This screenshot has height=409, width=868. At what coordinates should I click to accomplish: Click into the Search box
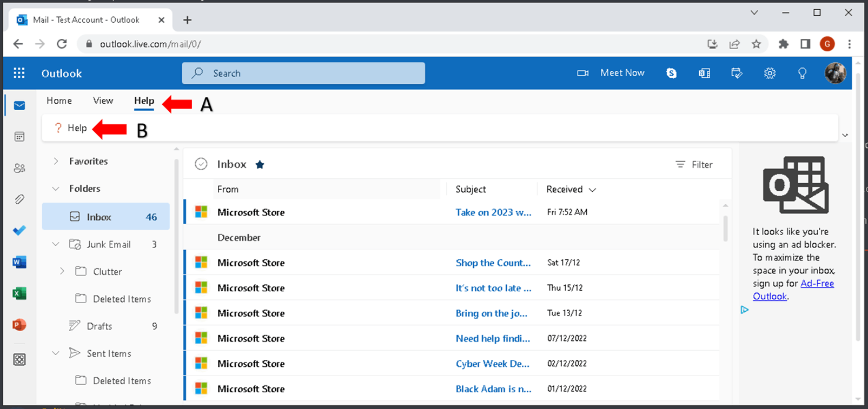click(x=303, y=73)
